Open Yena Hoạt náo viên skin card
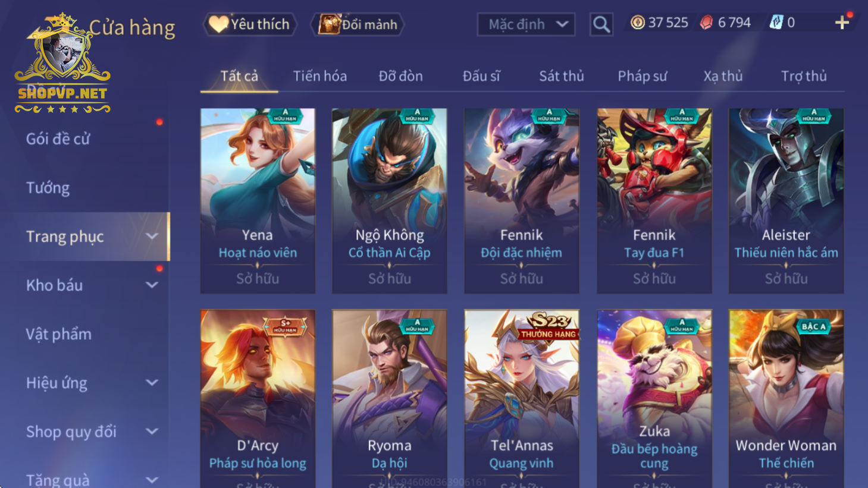Image resolution: width=868 pixels, height=488 pixels. (258, 201)
